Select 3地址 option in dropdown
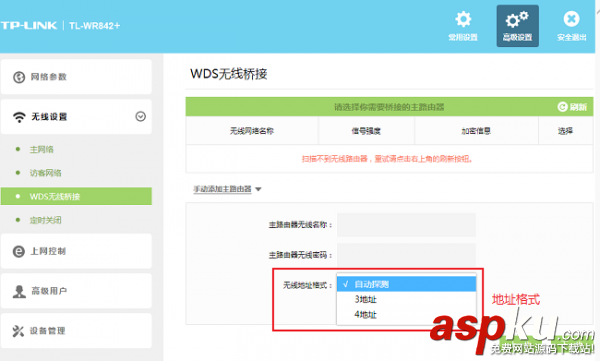Screen dimensions: 600x361 coord(406,299)
